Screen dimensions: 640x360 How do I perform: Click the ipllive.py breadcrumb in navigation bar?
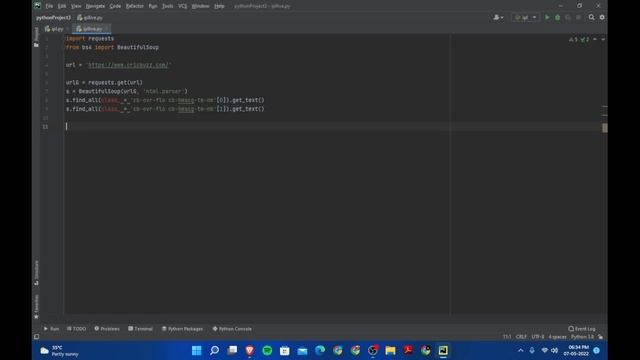(x=90, y=18)
